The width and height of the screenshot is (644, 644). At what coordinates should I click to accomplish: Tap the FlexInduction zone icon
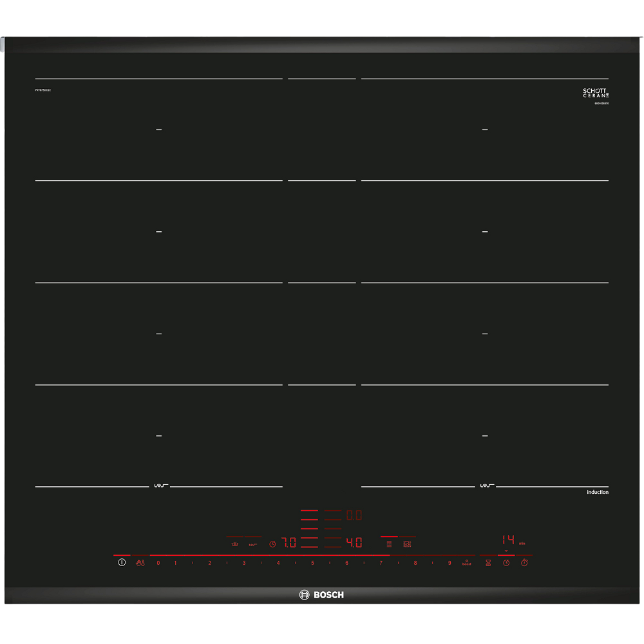[x=389, y=544]
